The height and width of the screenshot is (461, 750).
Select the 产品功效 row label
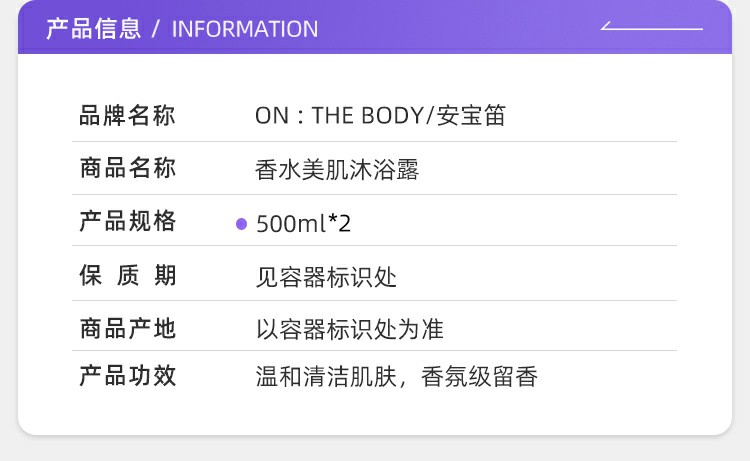(x=127, y=377)
